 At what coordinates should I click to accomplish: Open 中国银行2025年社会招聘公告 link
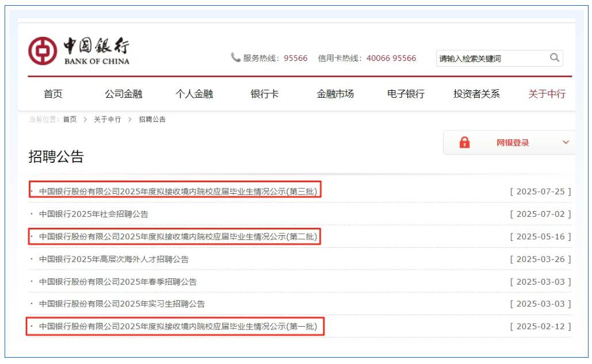point(94,214)
